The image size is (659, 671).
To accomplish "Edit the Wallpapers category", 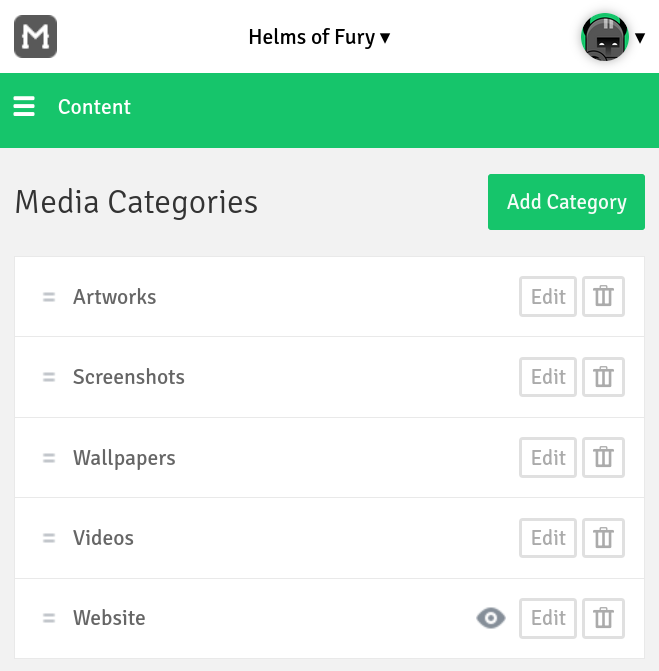I will (548, 457).
